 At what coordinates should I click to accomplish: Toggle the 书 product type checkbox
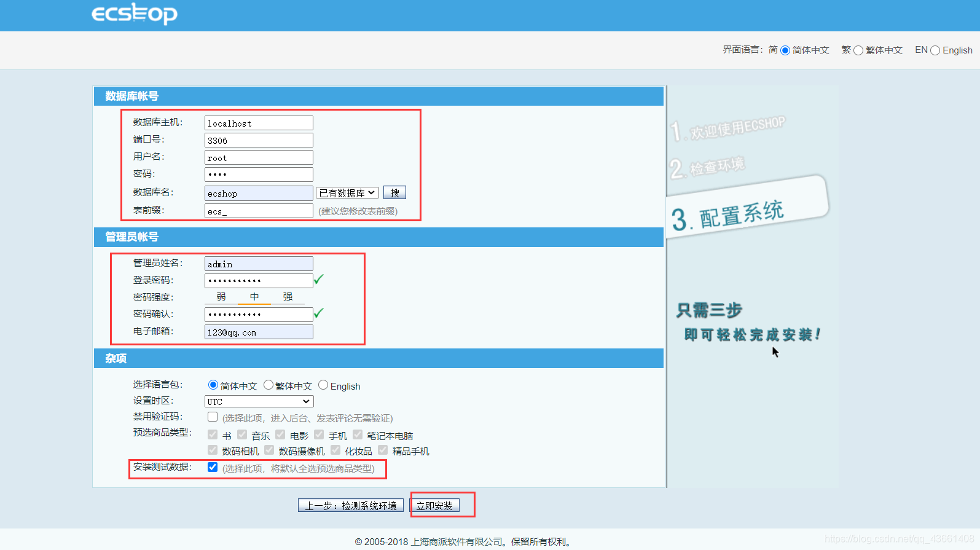coord(213,434)
